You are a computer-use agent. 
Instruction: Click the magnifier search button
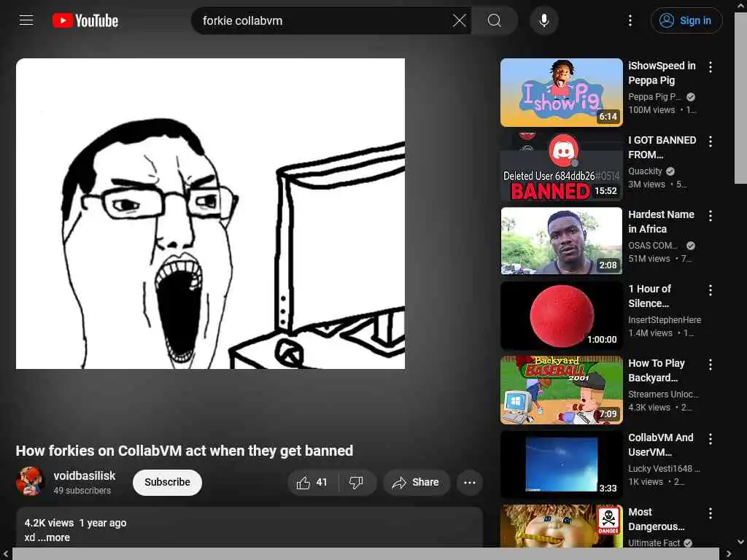tap(495, 20)
